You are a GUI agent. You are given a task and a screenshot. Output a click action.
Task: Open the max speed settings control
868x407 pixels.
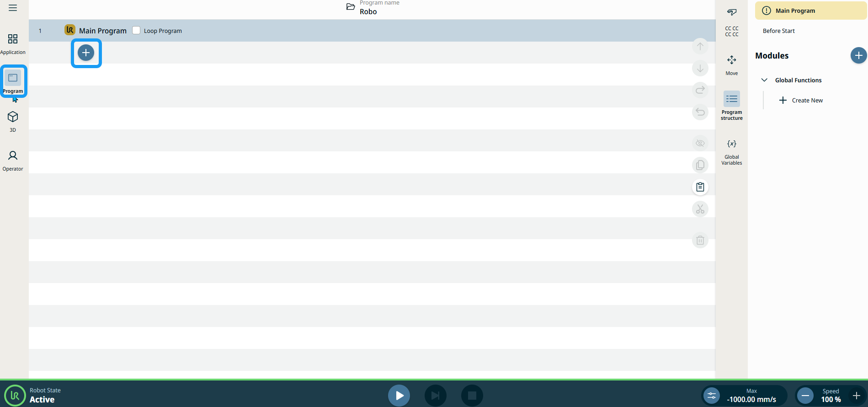point(712,396)
